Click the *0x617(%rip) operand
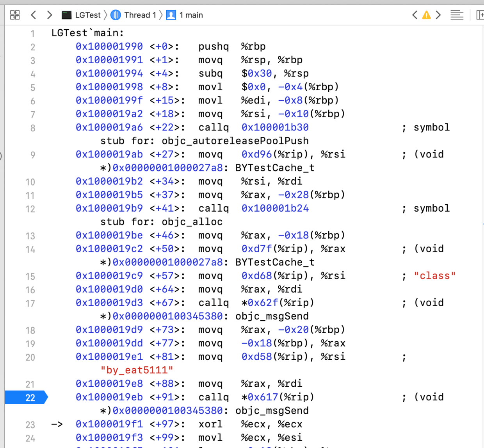Viewport: 484px width, 448px height. point(278,397)
